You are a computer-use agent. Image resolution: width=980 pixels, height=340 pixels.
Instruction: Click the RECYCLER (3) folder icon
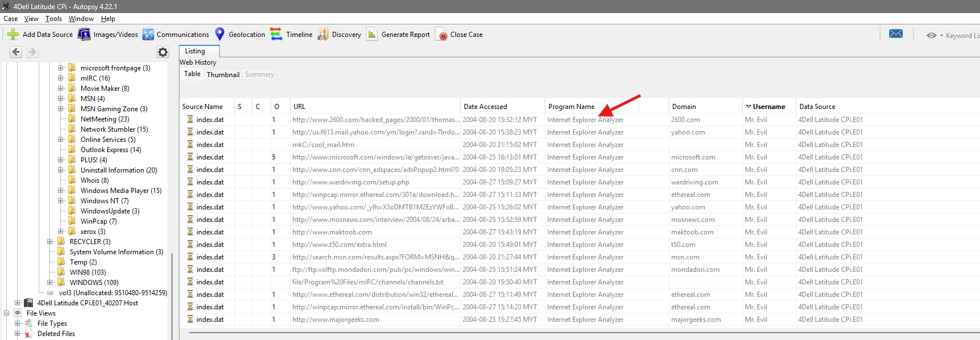(x=61, y=242)
